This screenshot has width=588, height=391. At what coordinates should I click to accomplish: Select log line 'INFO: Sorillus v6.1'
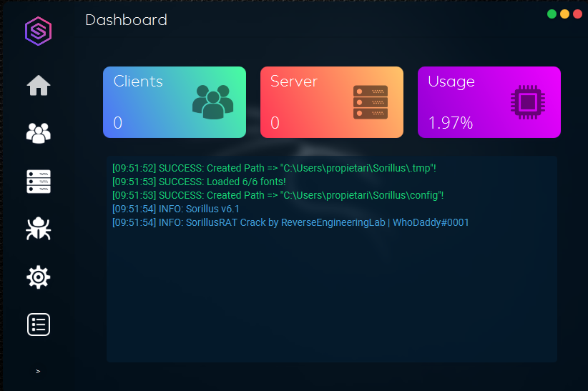(x=176, y=209)
